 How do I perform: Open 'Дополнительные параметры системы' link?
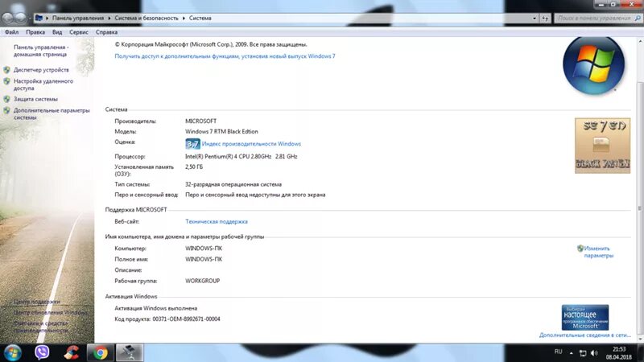pos(52,113)
